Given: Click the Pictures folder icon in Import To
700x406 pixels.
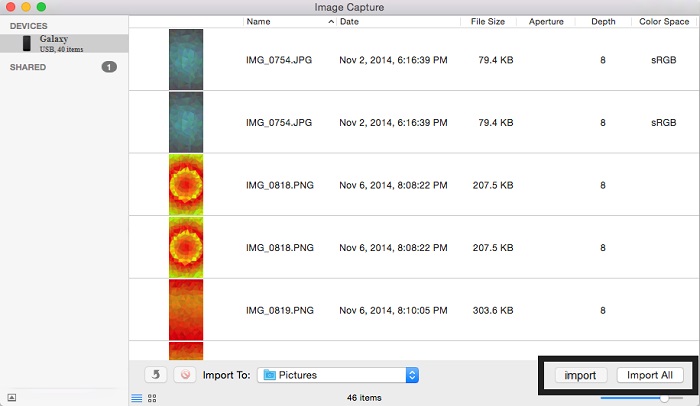Looking at the screenshot, I should pos(270,375).
